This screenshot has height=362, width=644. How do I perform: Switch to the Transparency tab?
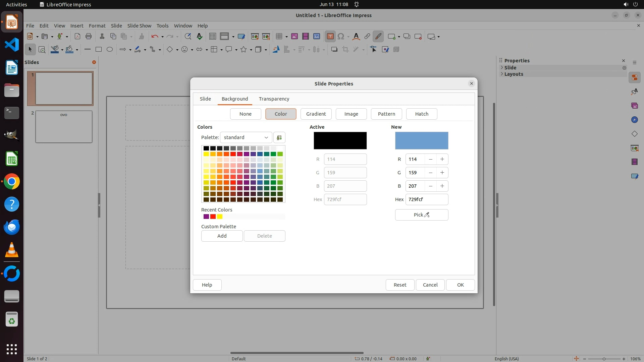(x=274, y=99)
